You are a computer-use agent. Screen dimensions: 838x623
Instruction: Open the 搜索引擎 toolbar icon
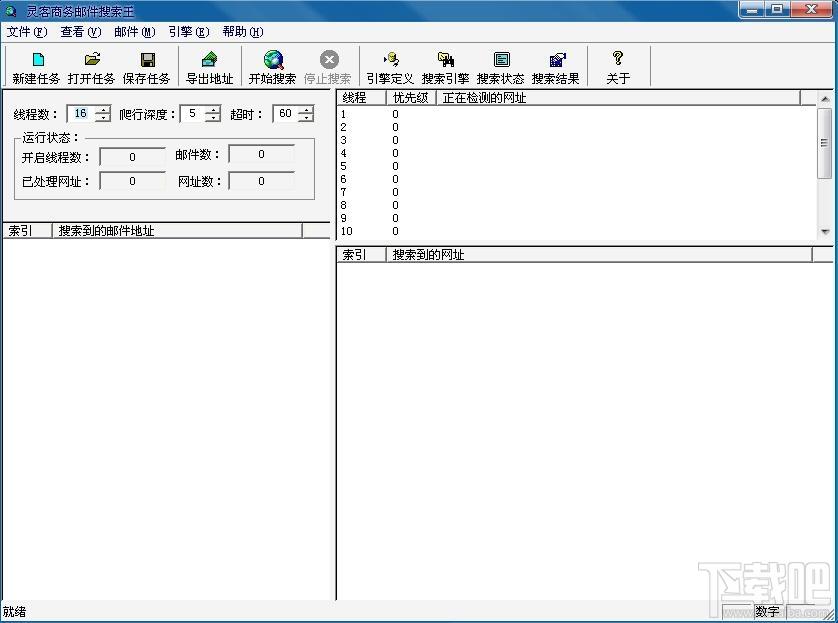pyautogui.click(x=445, y=67)
